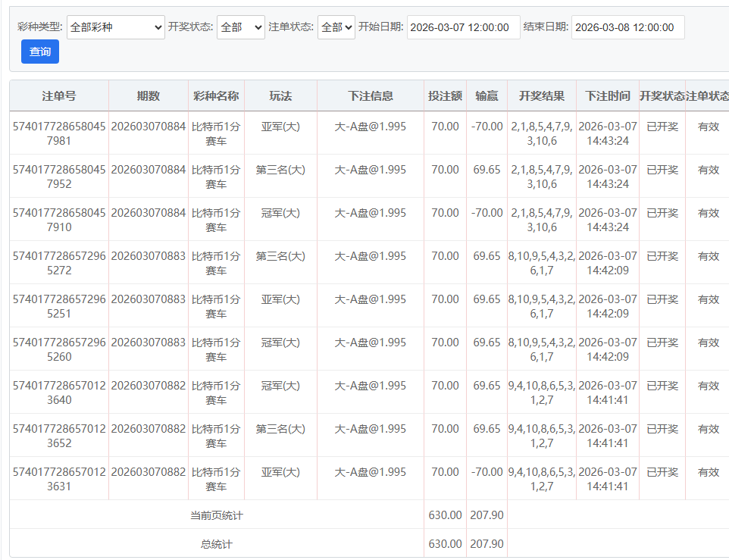Image resolution: width=729 pixels, height=560 pixels.
Task: Click the 输赢 column header
Action: click(487, 96)
